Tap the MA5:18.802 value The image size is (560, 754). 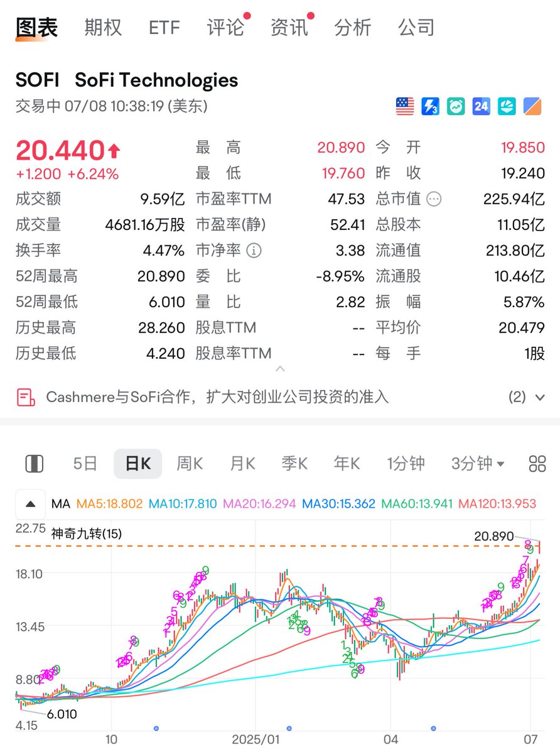[109, 504]
